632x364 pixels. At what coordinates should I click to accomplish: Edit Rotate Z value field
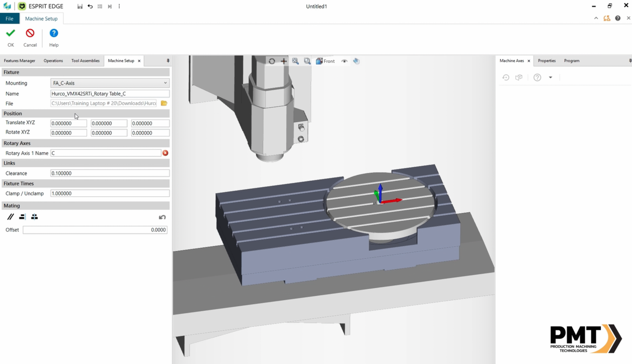(150, 133)
